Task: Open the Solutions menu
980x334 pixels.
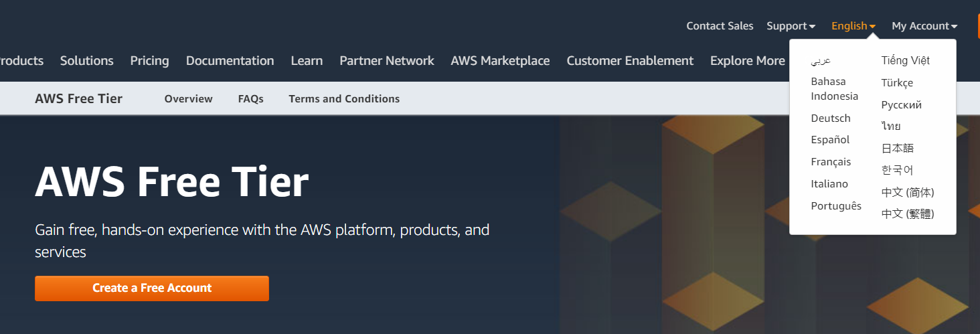Action: [87, 61]
